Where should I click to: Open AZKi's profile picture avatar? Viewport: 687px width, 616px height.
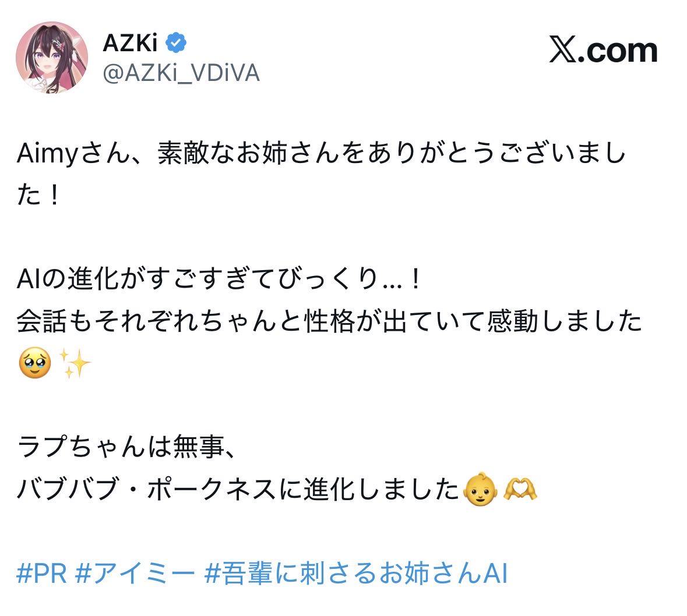point(52,58)
